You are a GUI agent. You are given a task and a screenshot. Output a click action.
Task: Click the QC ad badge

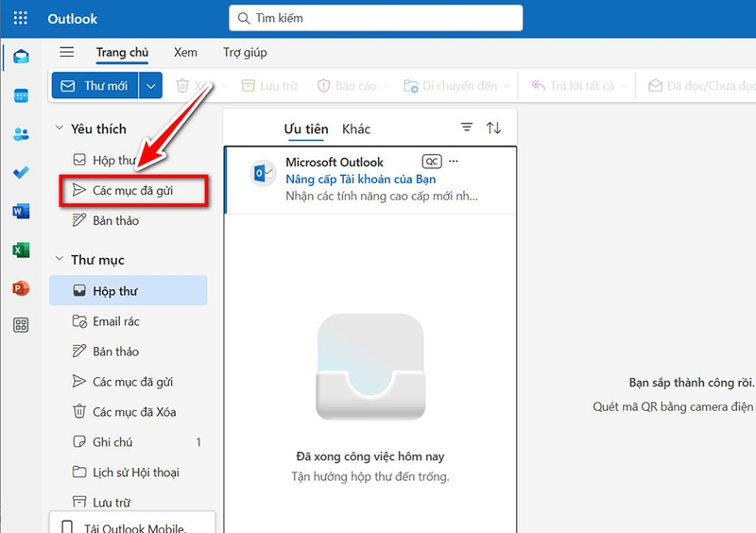[x=432, y=162]
